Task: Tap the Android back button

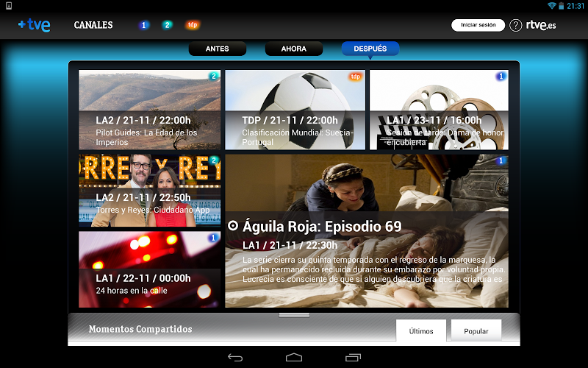Action: tap(235, 358)
